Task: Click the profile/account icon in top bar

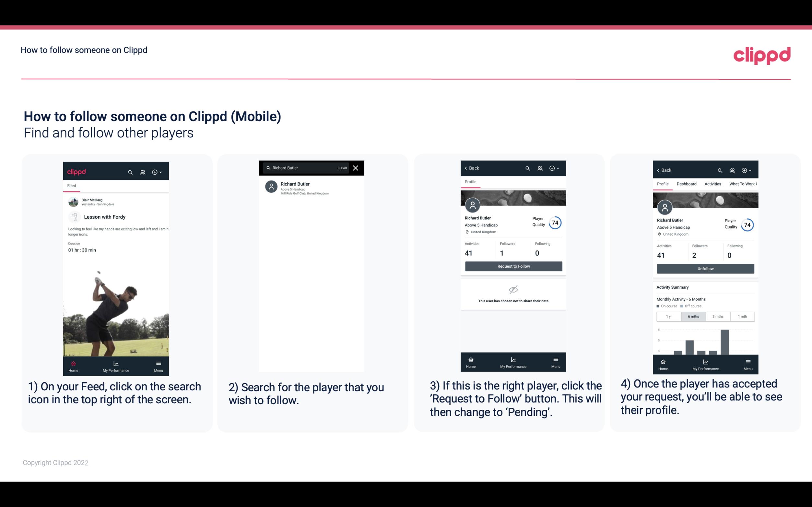Action: click(x=142, y=172)
